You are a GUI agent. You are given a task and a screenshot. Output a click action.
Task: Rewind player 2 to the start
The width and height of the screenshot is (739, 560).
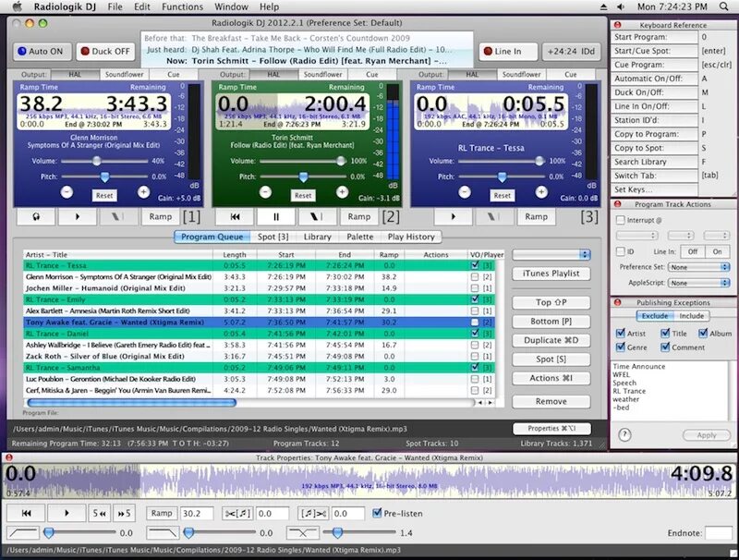tap(235, 217)
